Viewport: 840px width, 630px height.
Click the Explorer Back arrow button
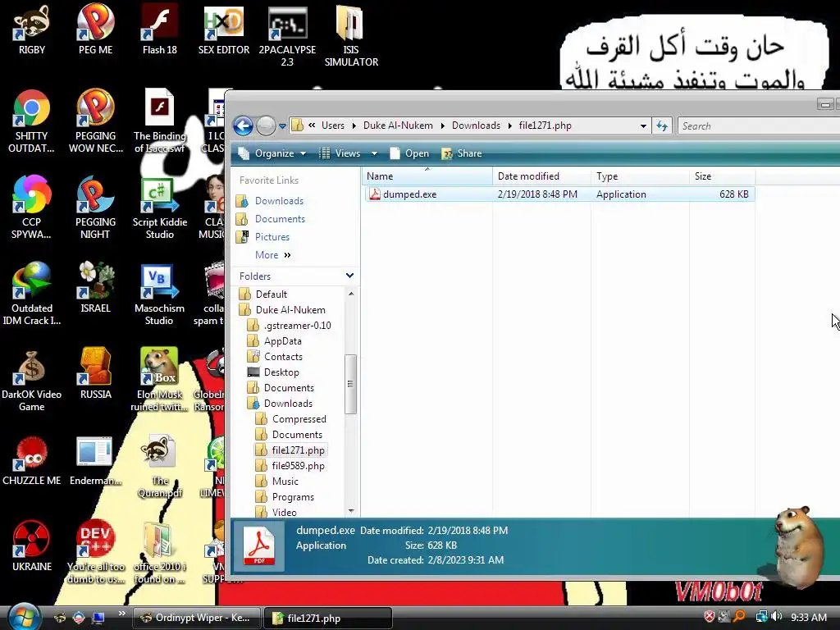243,126
